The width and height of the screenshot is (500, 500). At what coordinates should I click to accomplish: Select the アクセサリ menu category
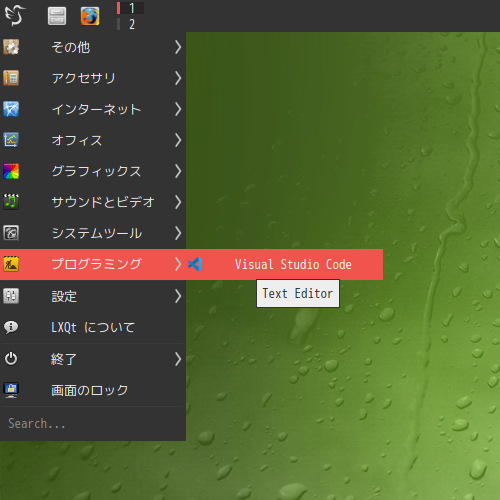[x=93, y=78]
